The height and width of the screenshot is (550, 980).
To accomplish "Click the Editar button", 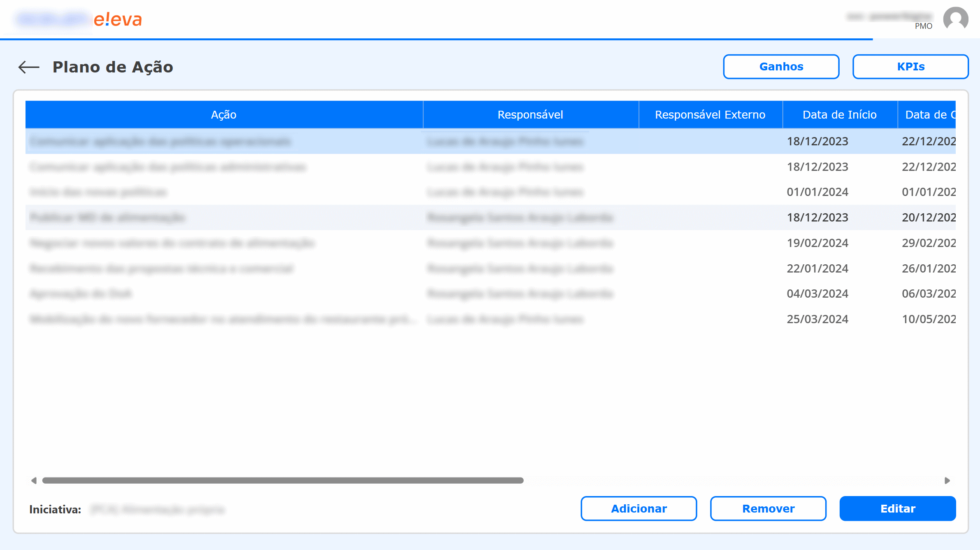I will [x=898, y=508].
